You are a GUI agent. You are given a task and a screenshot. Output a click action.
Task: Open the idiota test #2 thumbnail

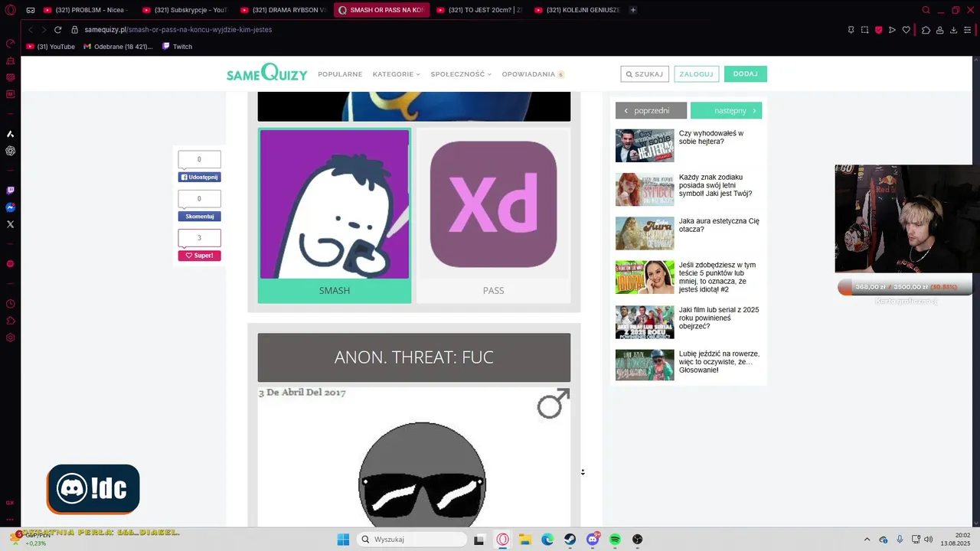[x=645, y=277]
